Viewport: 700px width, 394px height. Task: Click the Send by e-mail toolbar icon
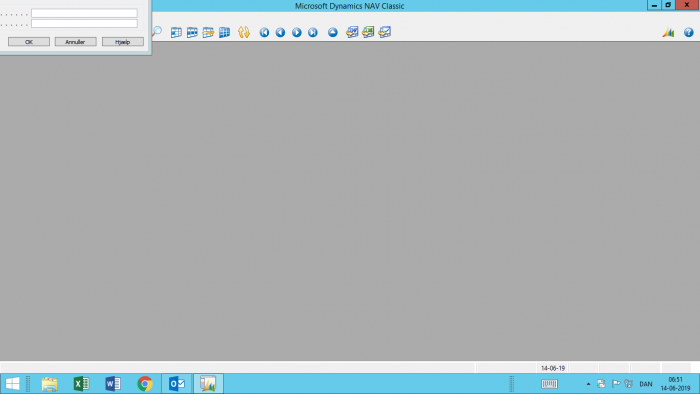coord(384,32)
